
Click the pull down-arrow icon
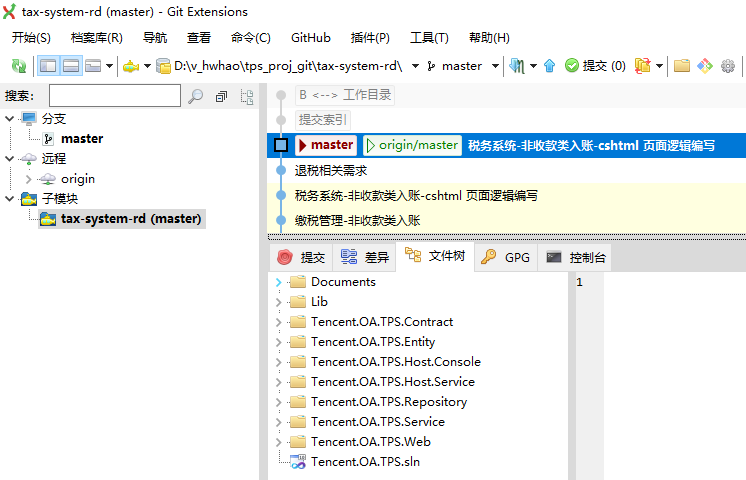pos(517,66)
